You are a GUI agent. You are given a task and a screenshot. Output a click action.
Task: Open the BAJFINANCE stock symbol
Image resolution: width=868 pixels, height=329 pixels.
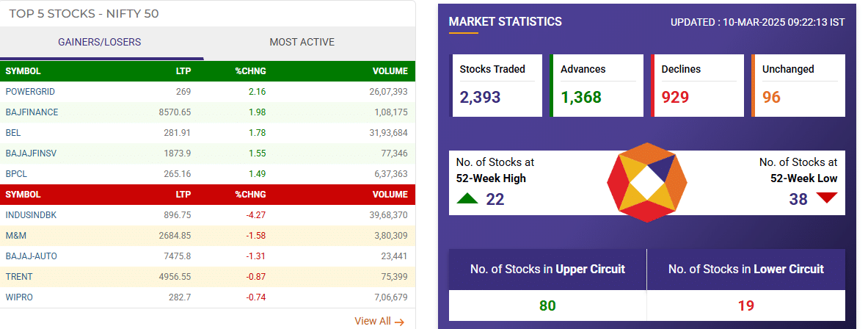coord(32,112)
